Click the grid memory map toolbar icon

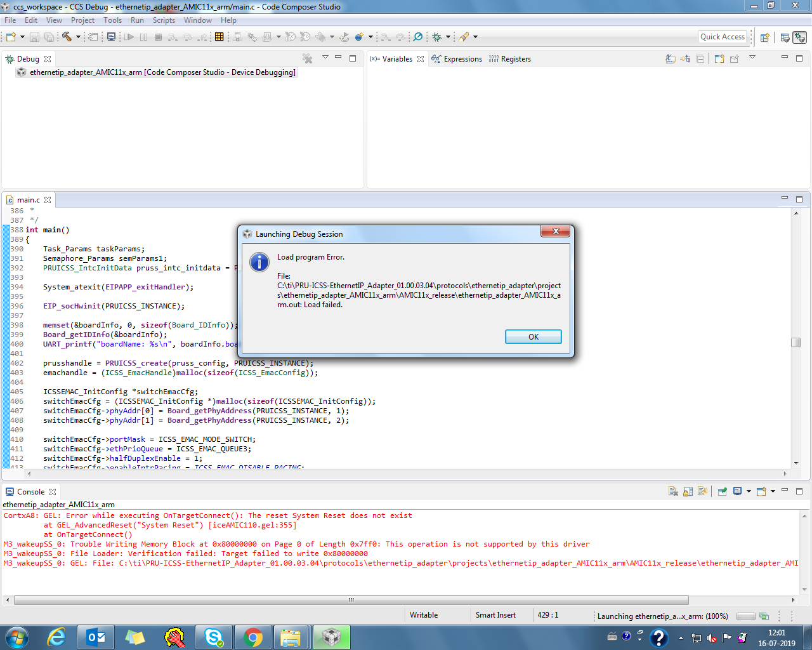(219, 37)
